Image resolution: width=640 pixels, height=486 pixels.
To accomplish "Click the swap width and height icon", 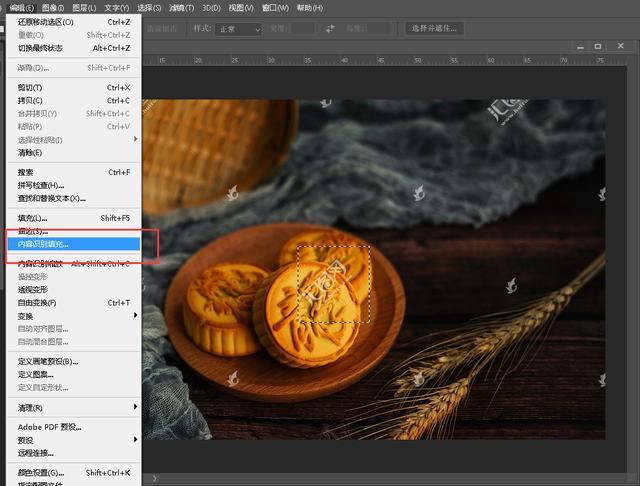I will pos(330,29).
